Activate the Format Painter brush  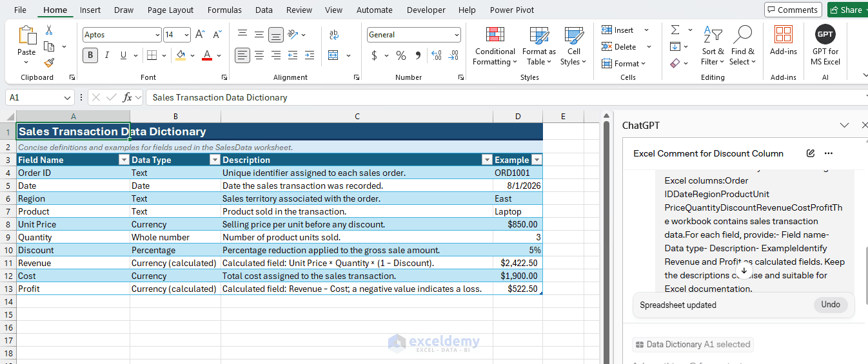point(49,62)
